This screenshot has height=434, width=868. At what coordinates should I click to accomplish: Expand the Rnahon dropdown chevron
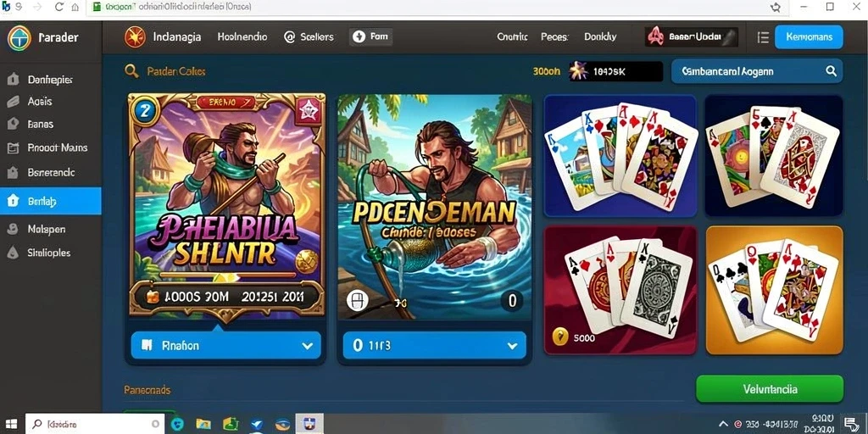tap(307, 346)
